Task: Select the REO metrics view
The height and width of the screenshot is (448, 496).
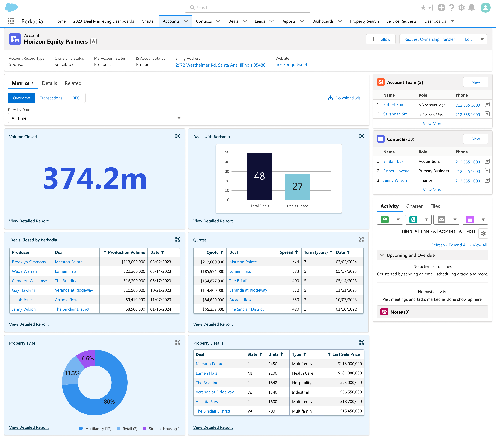Action: 76,98
